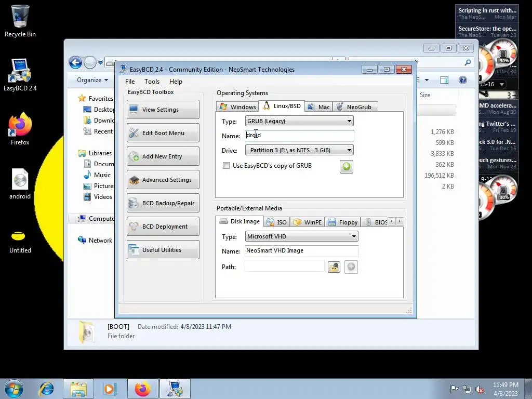Select the BIOS media tab

coord(375,222)
